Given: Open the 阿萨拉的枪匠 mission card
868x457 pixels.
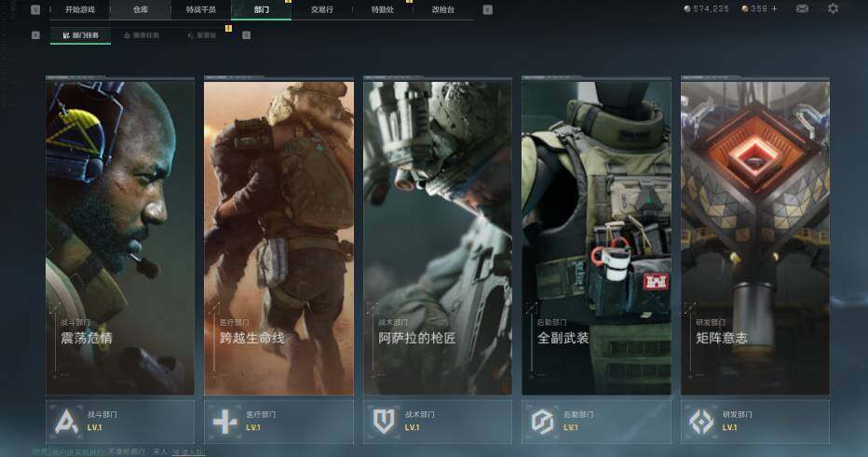Looking at the screenshot, I should coord(438,236).
